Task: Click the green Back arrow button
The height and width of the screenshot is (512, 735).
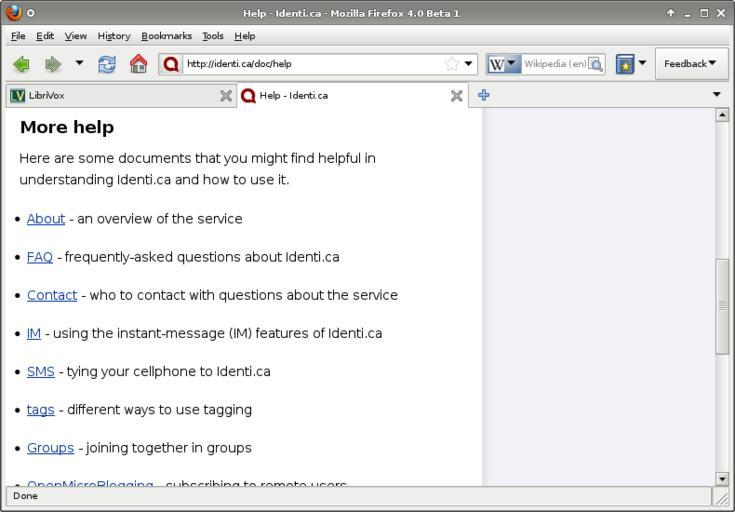Action: (x=21, y=64)
